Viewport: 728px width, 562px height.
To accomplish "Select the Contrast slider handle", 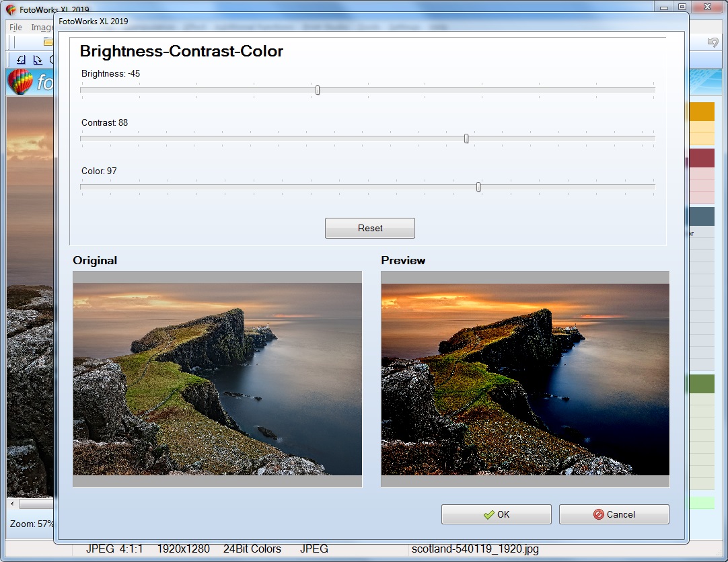I will coord(466,138).
